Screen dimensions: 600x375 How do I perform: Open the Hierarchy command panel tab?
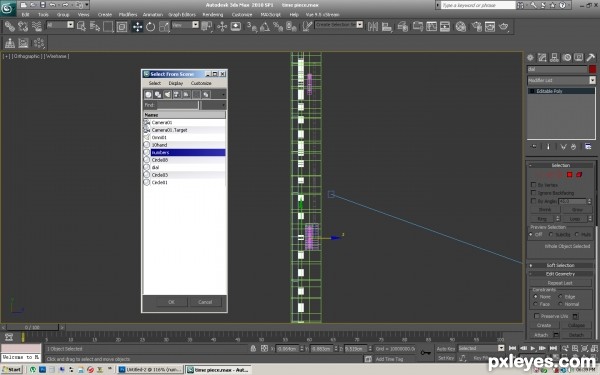click(x=554, y=58)
